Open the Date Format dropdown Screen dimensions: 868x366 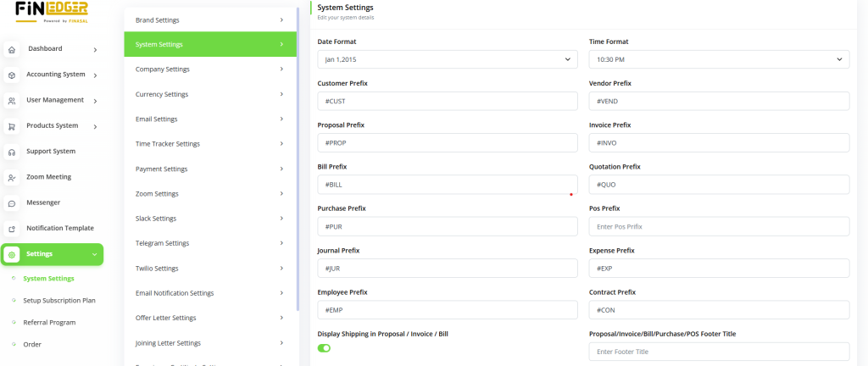pos(446,59)
